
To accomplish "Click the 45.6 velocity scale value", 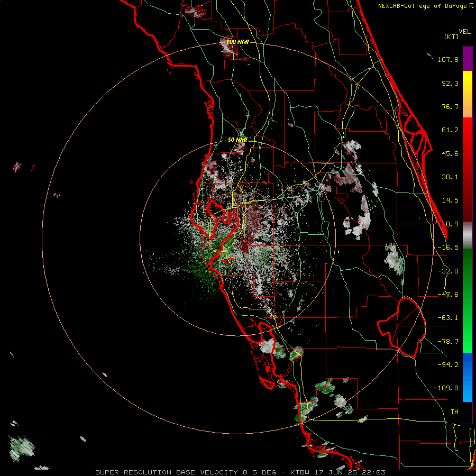I will pos(450,153).
